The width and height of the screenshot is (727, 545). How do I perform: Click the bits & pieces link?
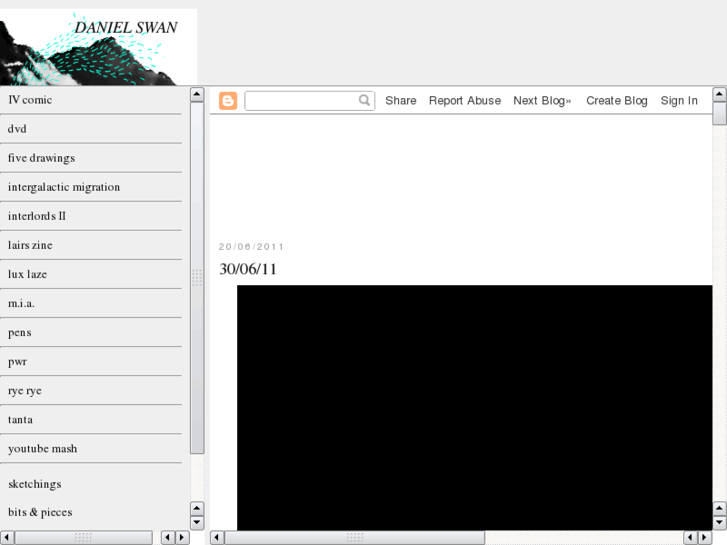40,513
